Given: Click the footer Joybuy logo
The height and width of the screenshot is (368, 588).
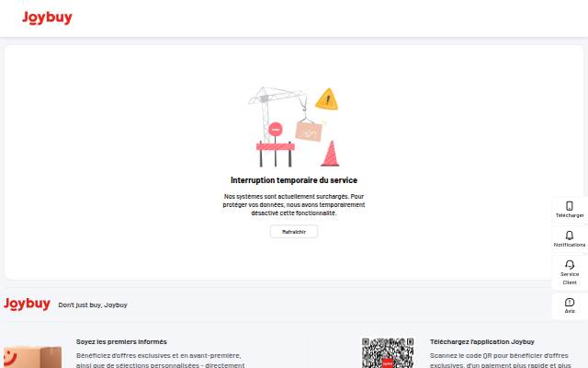Looking at the screenshot, I should point(27,304).
